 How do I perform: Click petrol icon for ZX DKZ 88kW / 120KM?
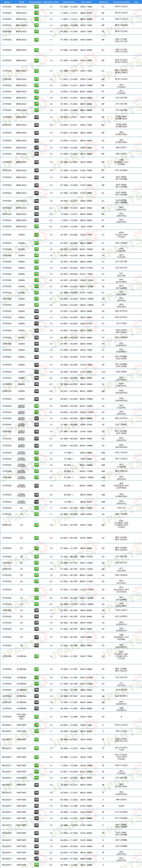coord(36,575)
